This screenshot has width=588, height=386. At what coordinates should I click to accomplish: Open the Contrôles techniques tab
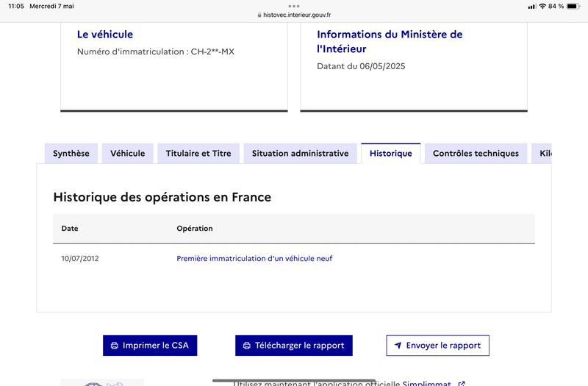(x=476, y=154)
